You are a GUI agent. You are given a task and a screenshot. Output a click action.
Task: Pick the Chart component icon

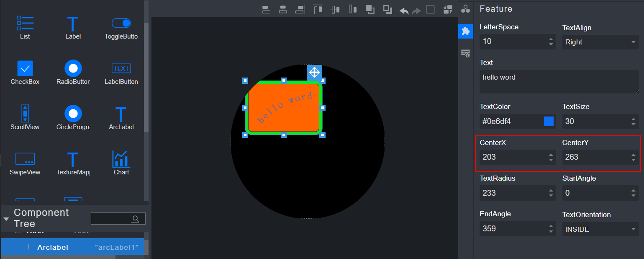pos(121,163)
